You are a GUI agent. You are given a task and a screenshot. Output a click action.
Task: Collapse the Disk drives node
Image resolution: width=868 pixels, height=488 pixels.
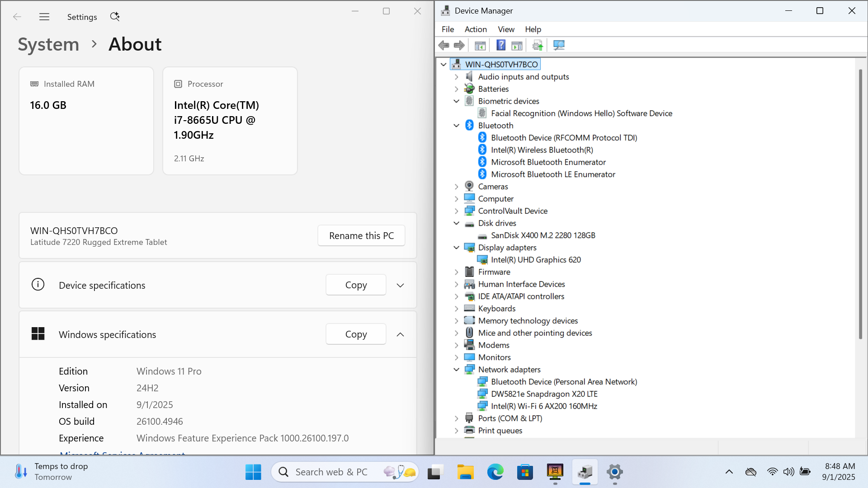457,223
